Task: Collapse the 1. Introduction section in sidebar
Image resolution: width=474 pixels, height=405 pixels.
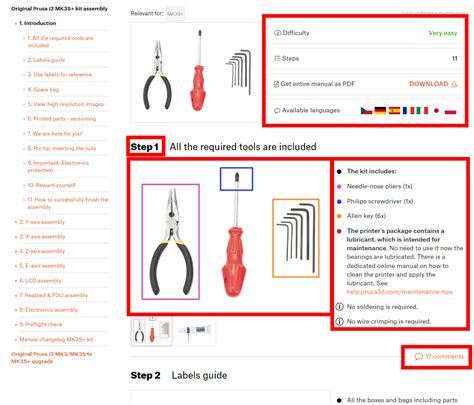Action: click(x=38, y=23)
